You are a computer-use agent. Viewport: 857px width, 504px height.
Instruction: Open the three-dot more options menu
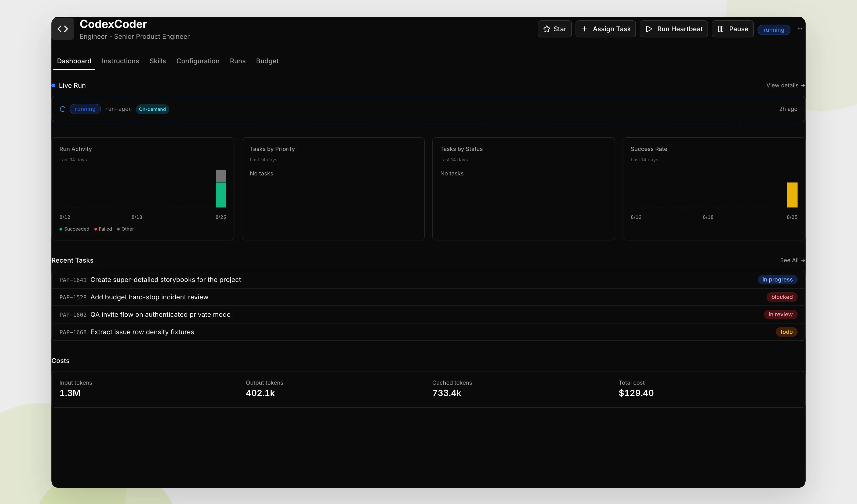tap(800, 29)
